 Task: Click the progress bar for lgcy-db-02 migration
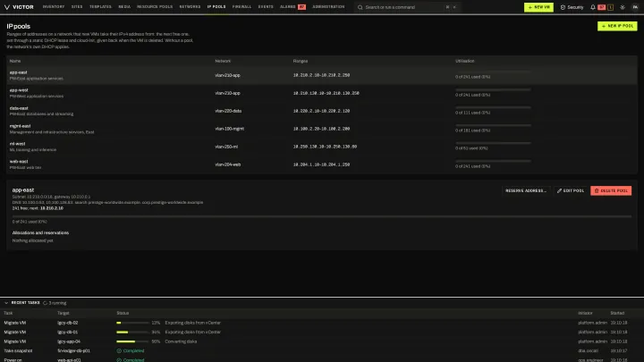point(132,323)
